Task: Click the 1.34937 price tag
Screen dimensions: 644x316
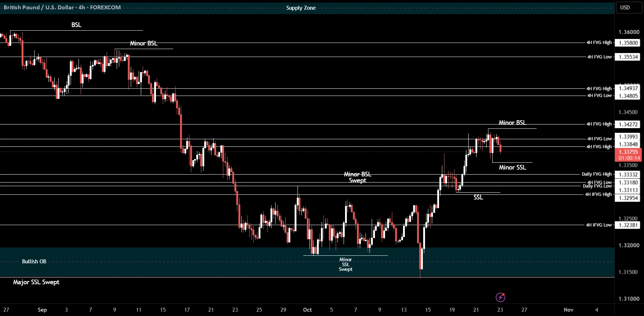Action: 628,88
